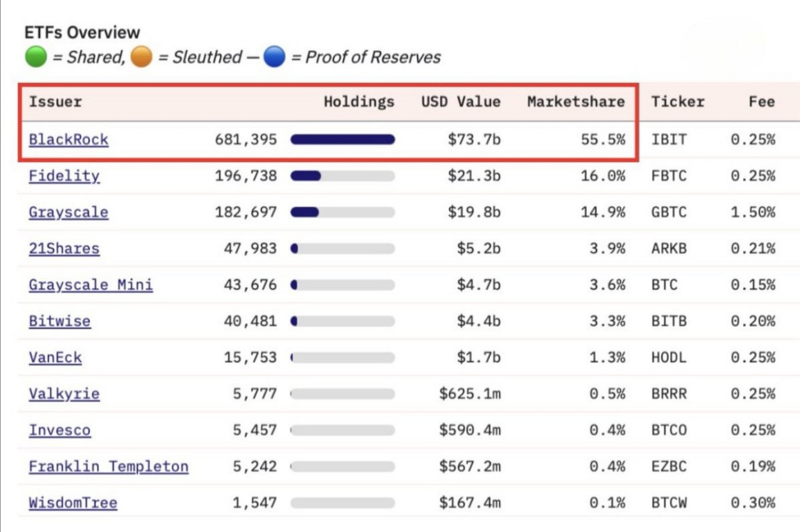Click the ETFs Overview heading
Image resolution: width=800 pixels, height=532 pixels.
[x=82, y=32]
